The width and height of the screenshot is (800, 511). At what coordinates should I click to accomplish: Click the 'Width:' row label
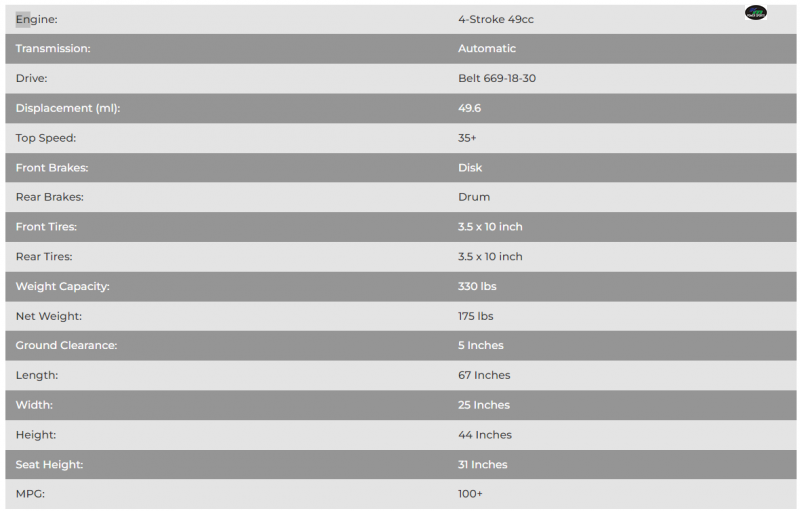click(34, 405)
